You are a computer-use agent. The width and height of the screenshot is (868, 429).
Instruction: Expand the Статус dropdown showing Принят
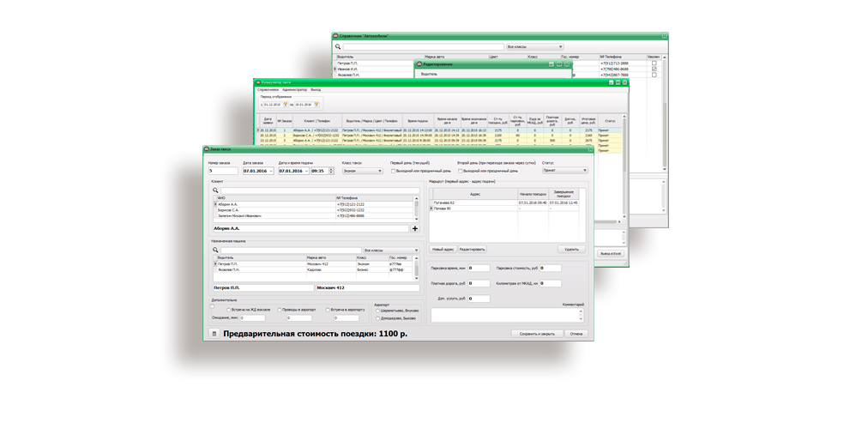(564, 171)
